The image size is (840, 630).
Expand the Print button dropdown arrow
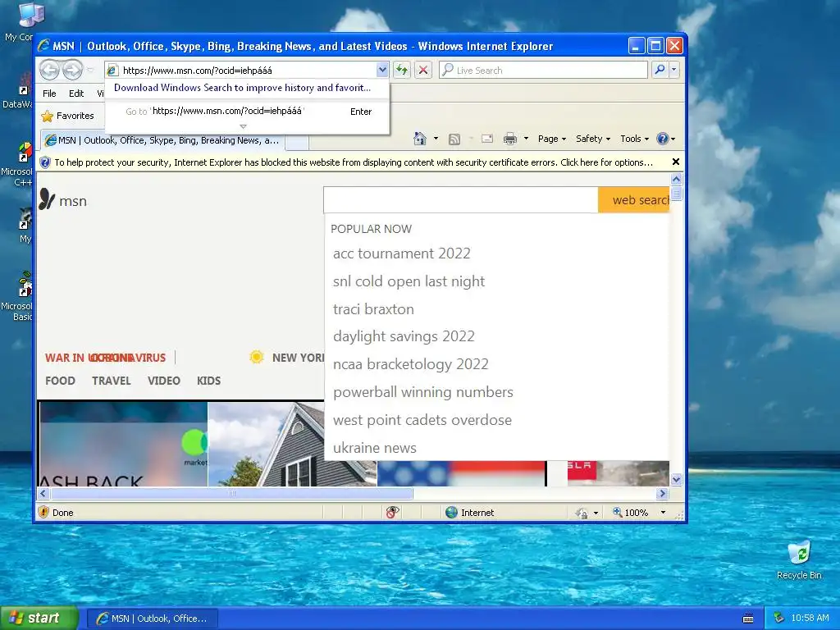click(526, 139)
